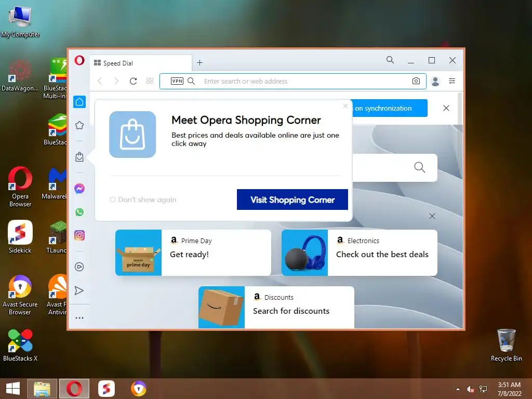Check the Don't show again checkbox
The width and height of the screenshot is (532, 399).
pyautogui.click(x=113, y=199)
